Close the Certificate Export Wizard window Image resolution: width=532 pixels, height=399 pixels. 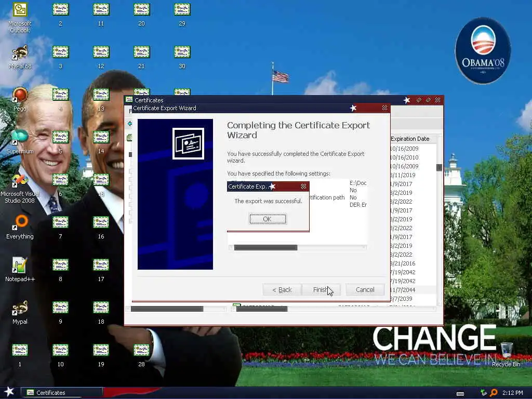[384, 108]
